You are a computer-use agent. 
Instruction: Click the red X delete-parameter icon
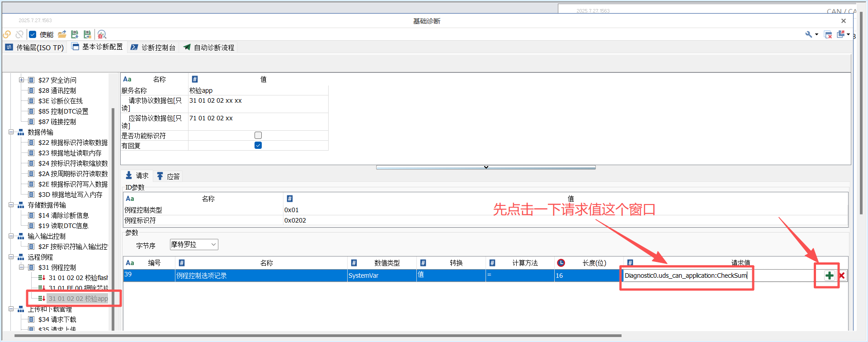842,275
